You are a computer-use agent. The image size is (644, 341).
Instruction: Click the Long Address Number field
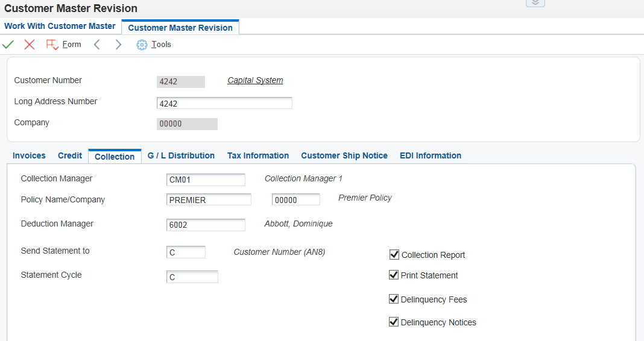tap(224, 103)
